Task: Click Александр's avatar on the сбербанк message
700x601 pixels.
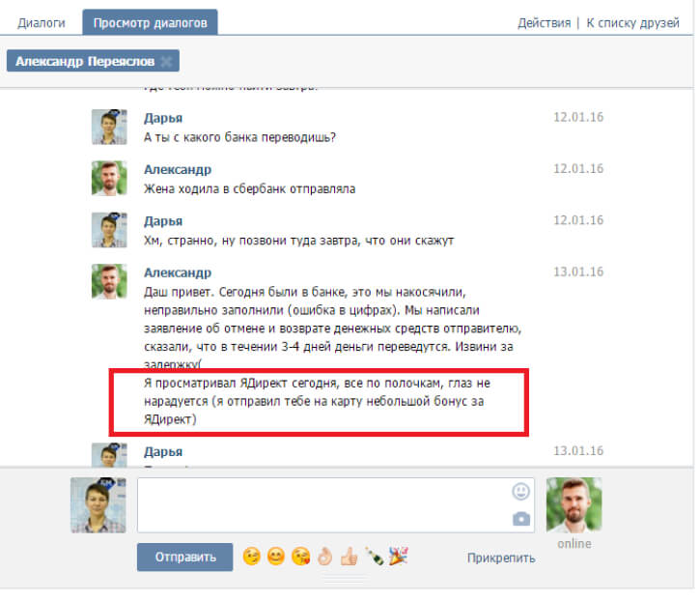Action: [109, 179]
